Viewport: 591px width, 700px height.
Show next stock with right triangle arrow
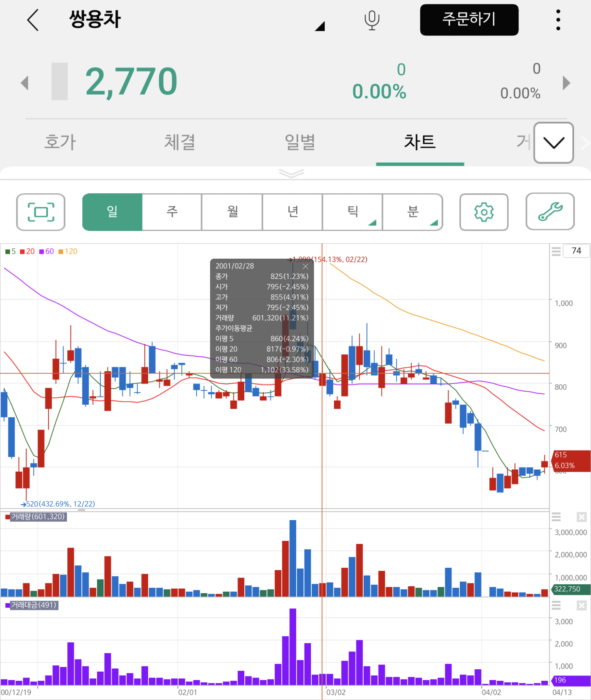(x=566, y=83)
